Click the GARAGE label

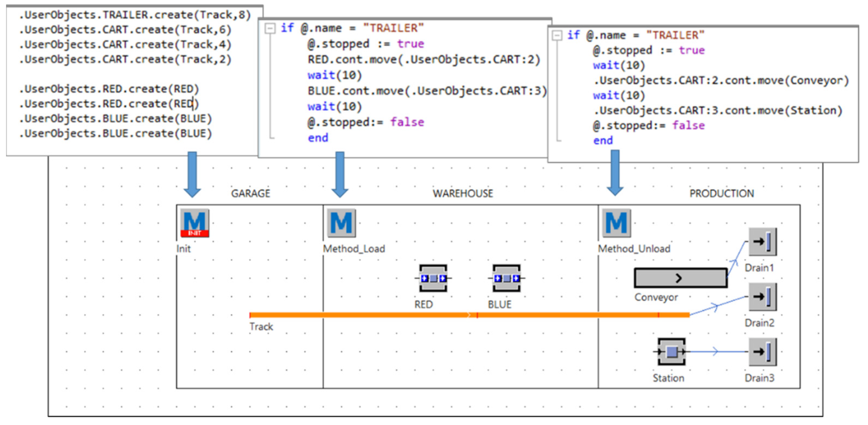[250, 193]
